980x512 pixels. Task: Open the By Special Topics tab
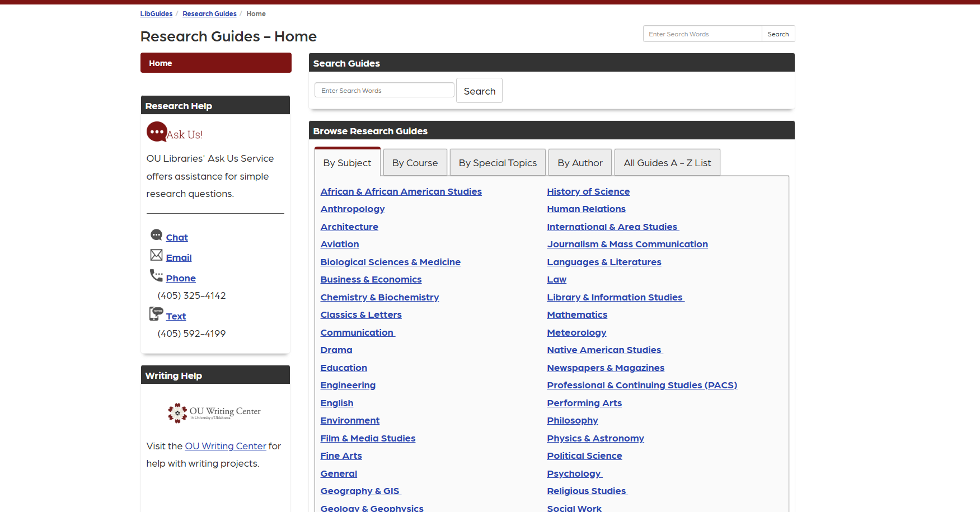[498, 163]
